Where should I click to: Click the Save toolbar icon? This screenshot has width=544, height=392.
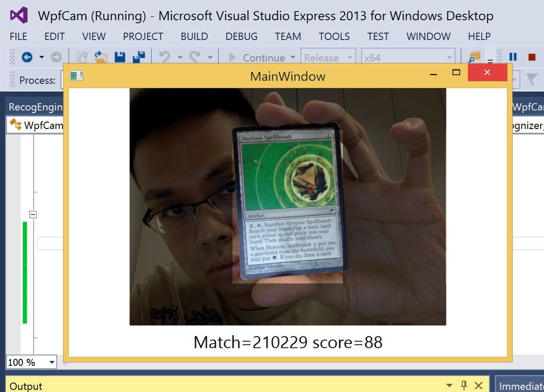(x=119, y=56)
